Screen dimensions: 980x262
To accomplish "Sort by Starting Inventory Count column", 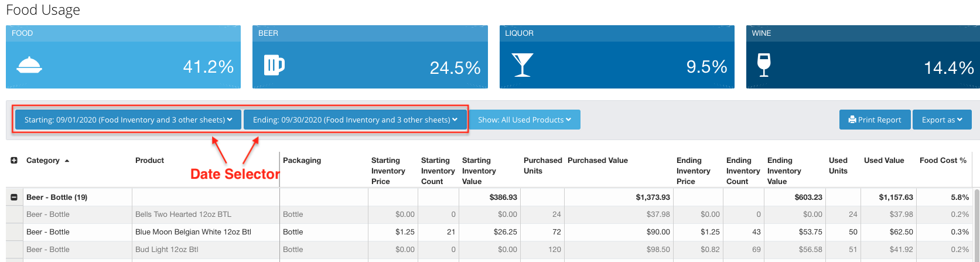I will pyautogui.click(x=438, y=171).
